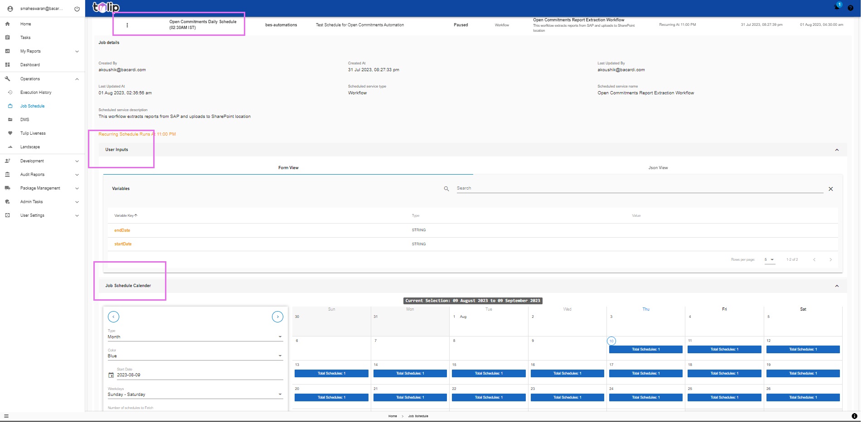Open the Weekdays Sunday - Saturday dropdown
The height and width of the screenshot is (424, 868).
(x=195, y=395)
